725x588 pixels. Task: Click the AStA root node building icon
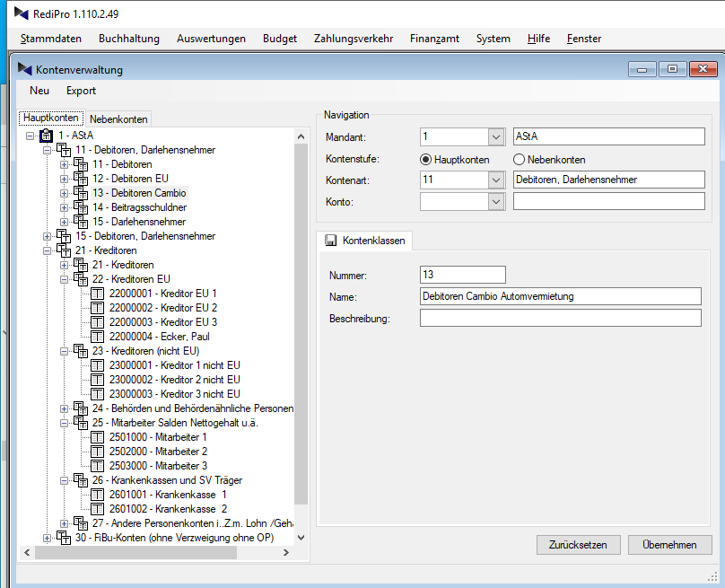(47, 136)
